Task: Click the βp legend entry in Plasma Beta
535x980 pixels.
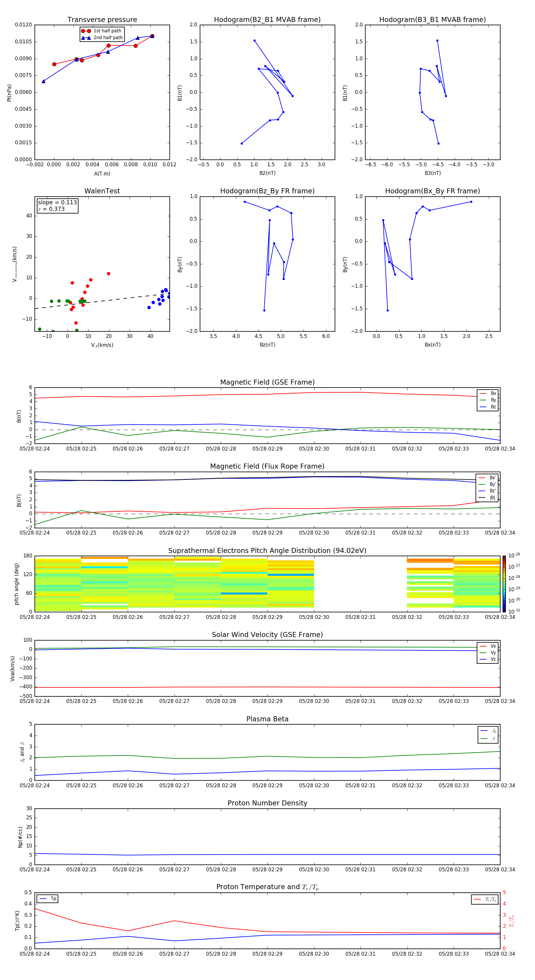Action: coord(488,731)
